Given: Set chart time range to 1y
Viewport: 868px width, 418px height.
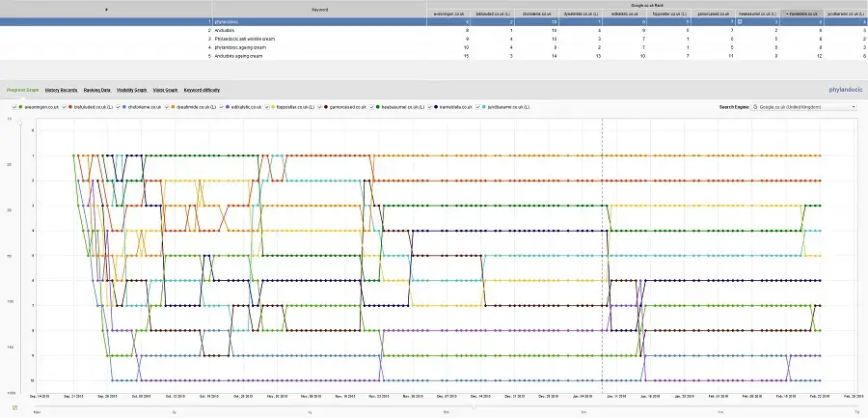Looking at the screenshot, I should point(310,412).
